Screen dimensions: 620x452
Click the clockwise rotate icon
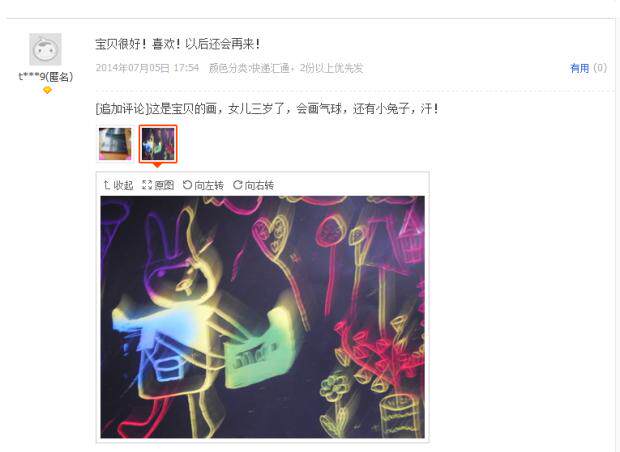pyautogui.click(x=237, y=185)
